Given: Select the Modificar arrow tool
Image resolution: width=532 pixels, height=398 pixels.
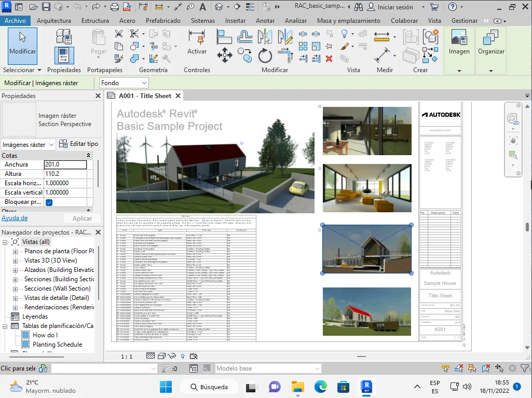Looking at the screenshot, I should (22, 46).
